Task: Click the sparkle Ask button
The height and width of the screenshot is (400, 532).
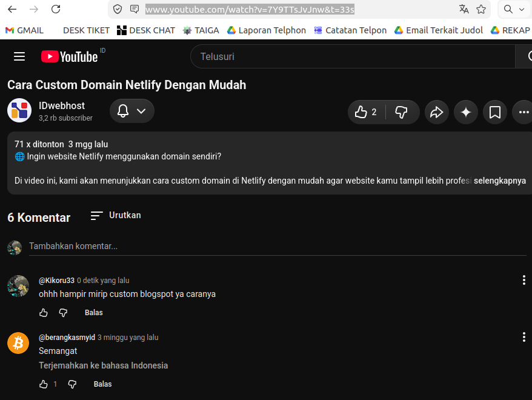Action: 466,112
